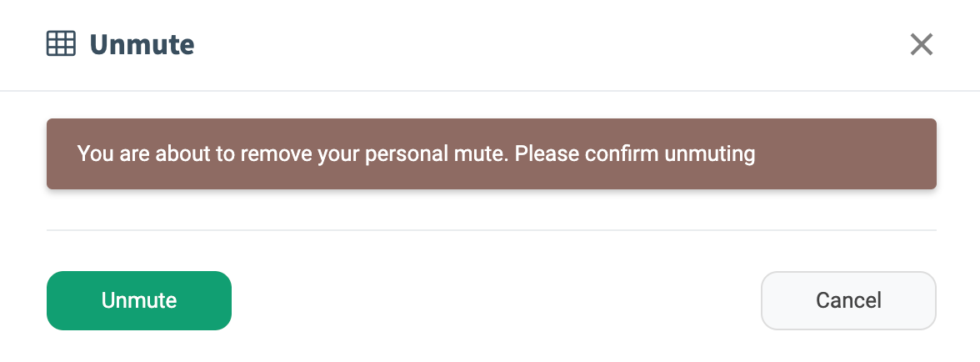Tap the spreadsheet-style icon next to the title

point(61,43)
